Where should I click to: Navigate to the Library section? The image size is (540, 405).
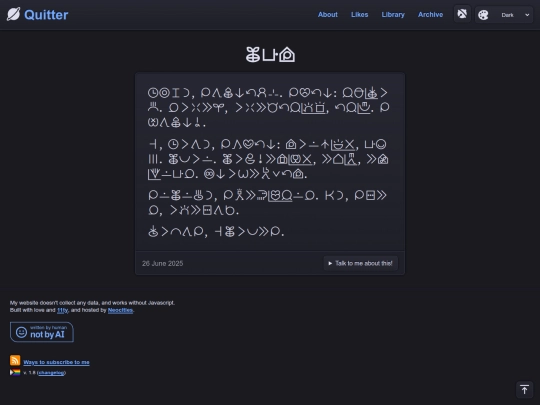coord(393,14)
